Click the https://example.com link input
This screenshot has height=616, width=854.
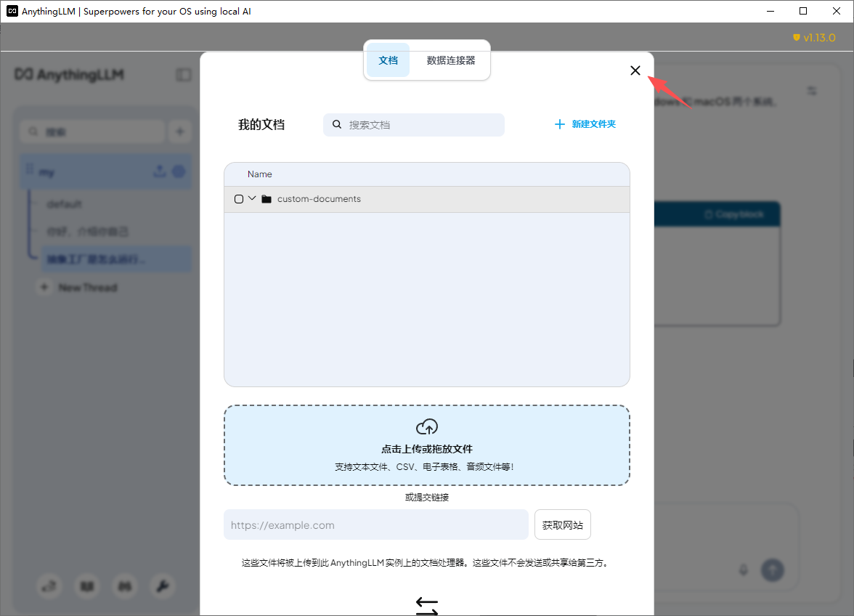376,524
